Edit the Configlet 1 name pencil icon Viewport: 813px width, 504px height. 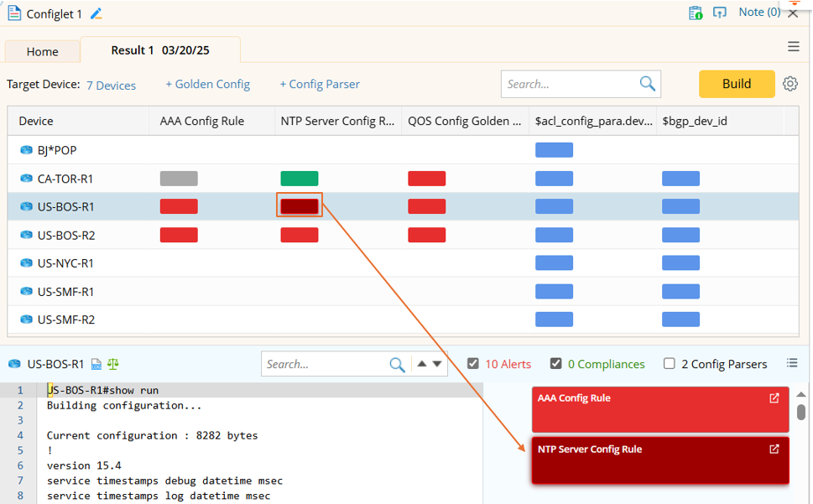coord(96,14)
